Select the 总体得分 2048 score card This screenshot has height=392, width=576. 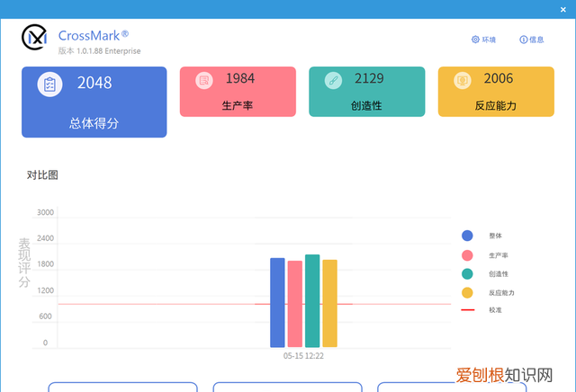(94, 102)
